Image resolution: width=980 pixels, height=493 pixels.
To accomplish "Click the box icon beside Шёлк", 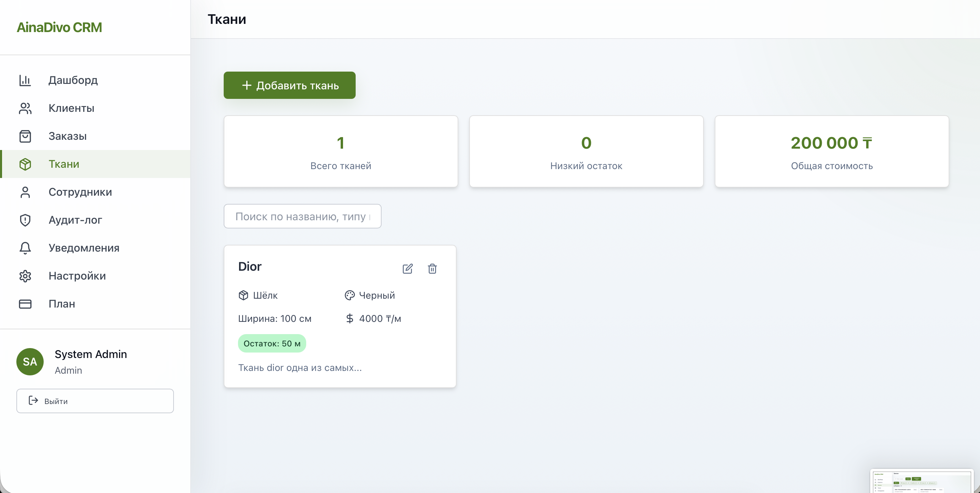I will point(243,295).
